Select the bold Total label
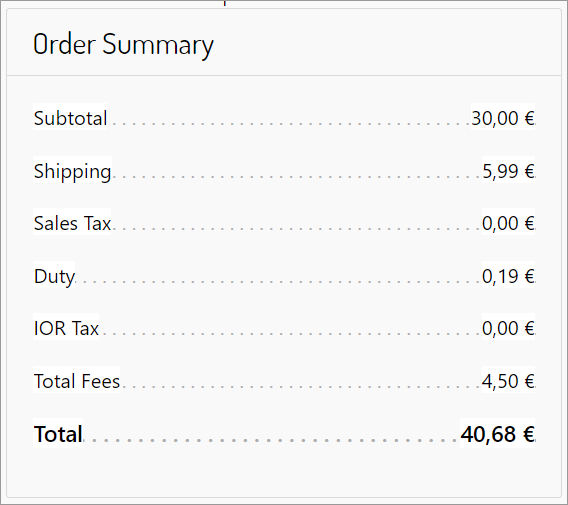Image resolution: width=568 pixels, height=505 pixels. coord(58,434)
